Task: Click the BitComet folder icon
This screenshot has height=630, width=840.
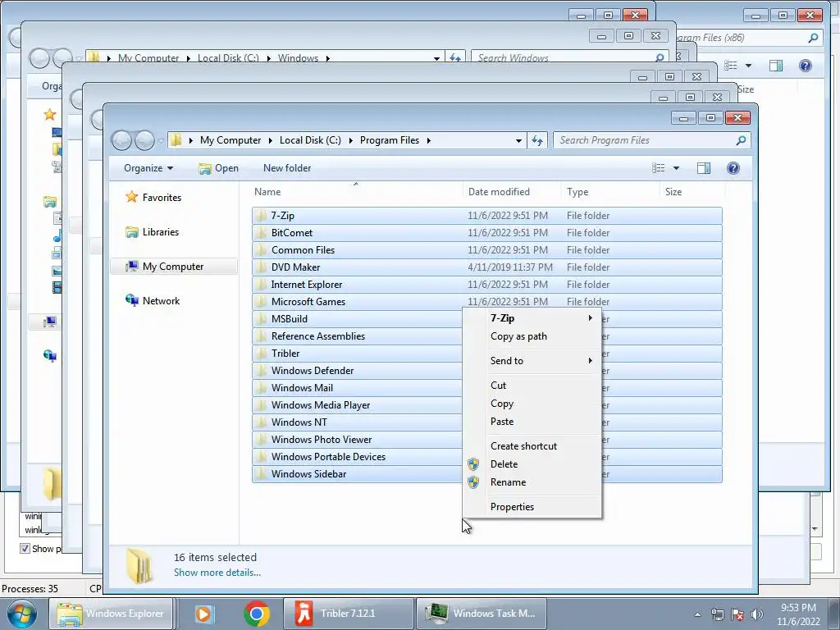Action: pyautogui.click(x=261, y=232)
